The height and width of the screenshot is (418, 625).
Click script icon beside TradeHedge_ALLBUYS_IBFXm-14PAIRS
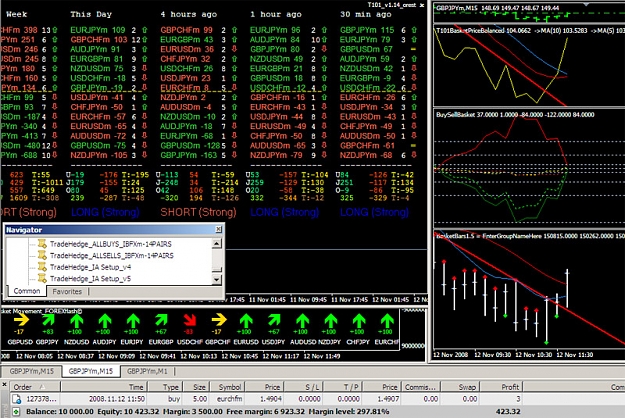tap(42, 243)
